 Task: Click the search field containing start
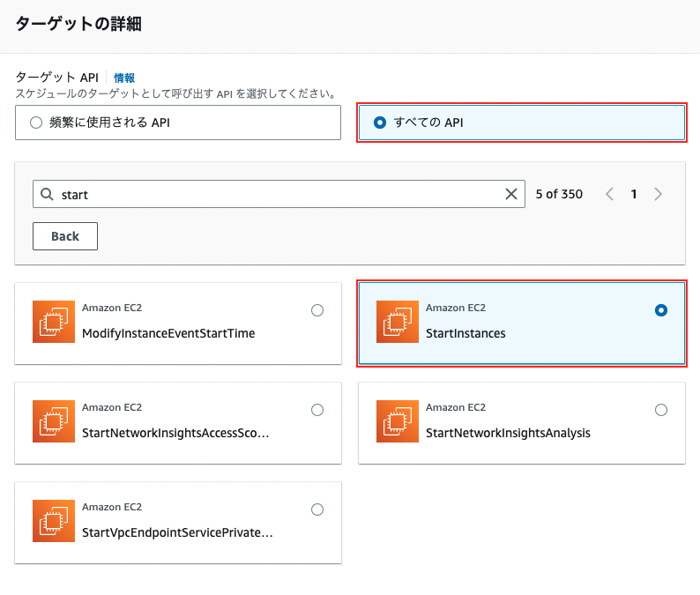point(279,194)
